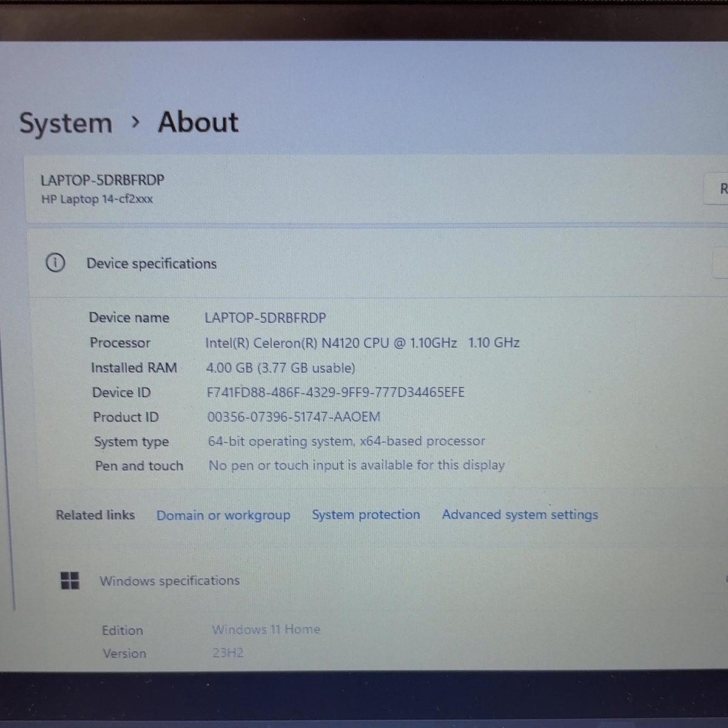The image size is (728, 728).
Task: Select the 4.00 GB installed RAM value
Action: 281,368
